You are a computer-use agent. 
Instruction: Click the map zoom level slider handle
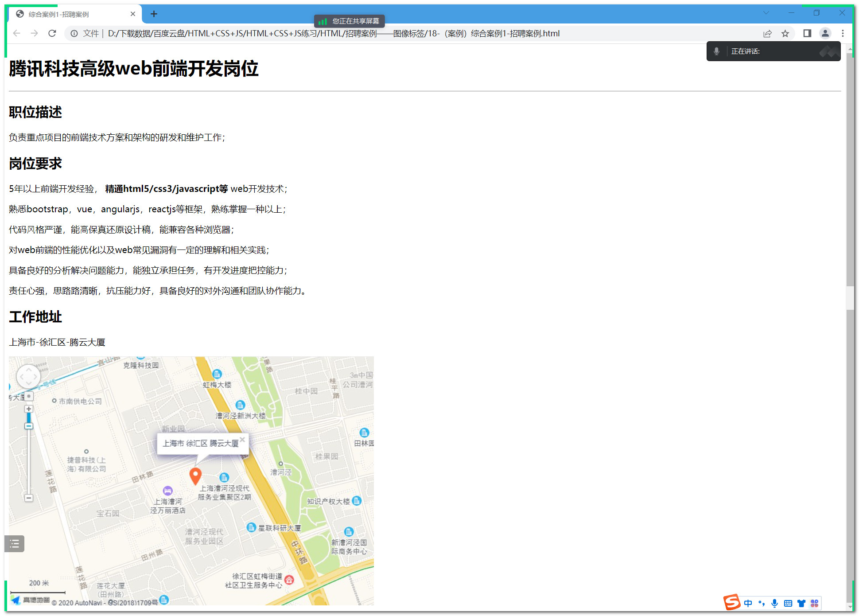point(29,426)
